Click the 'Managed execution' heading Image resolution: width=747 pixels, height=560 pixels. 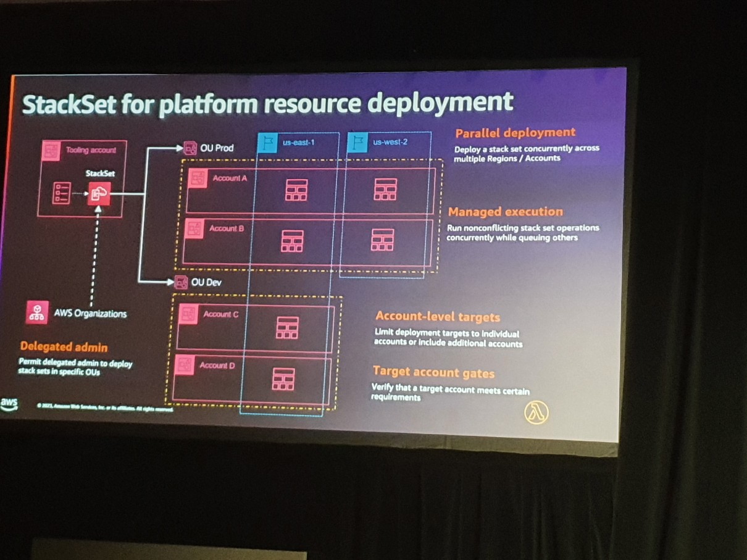(506, 212)
